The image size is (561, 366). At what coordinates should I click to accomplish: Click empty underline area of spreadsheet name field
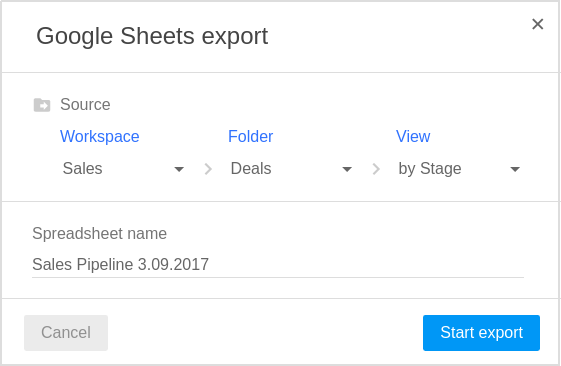click(x=365, y=265)
